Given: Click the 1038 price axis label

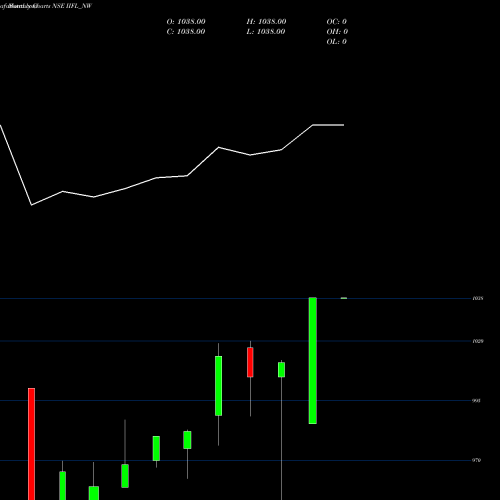Looking at the screenshot, I should click(x=478, y=298).
